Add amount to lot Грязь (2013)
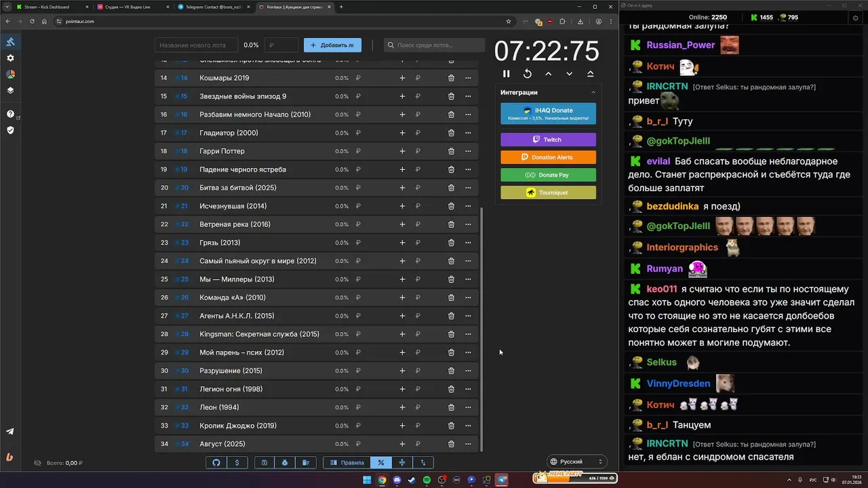 pos(402,243)
